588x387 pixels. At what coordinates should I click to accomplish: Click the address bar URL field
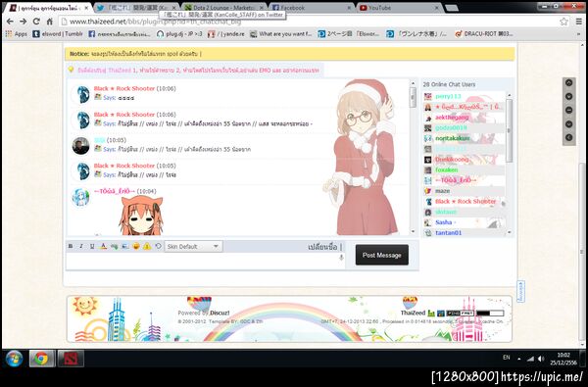pos(308,22)
